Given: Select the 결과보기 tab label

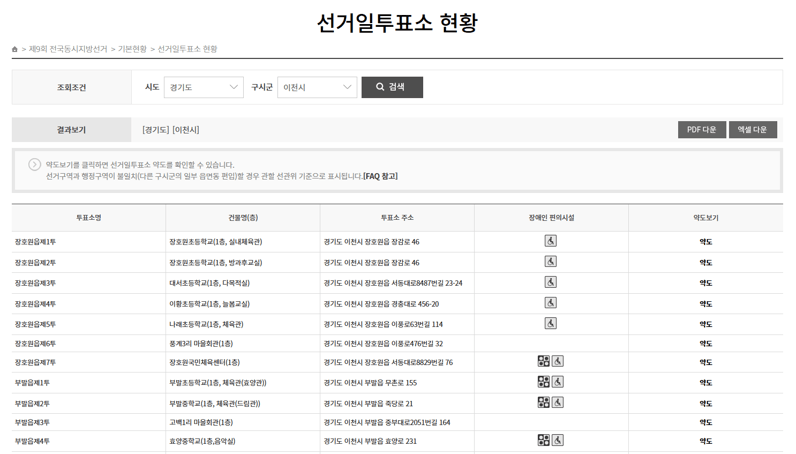Looking at the screenshot, I should click(72, 130).
